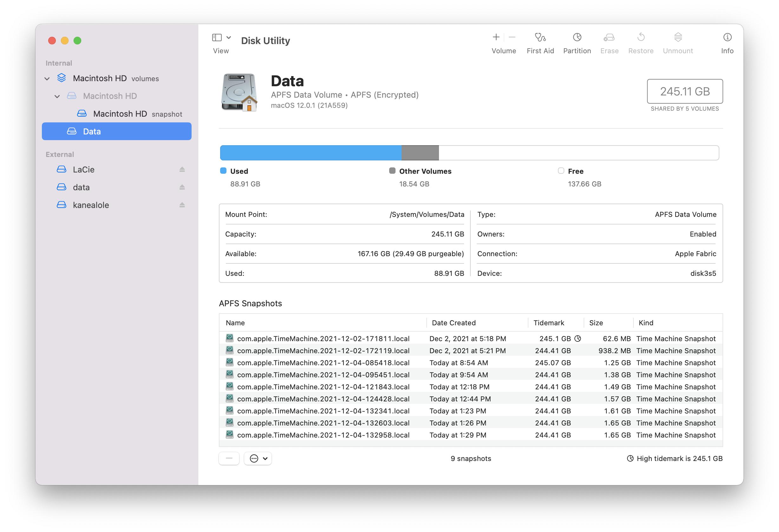Open the snapshot actions ellipsis menu

pyautogui.click(x=258, y=459)
